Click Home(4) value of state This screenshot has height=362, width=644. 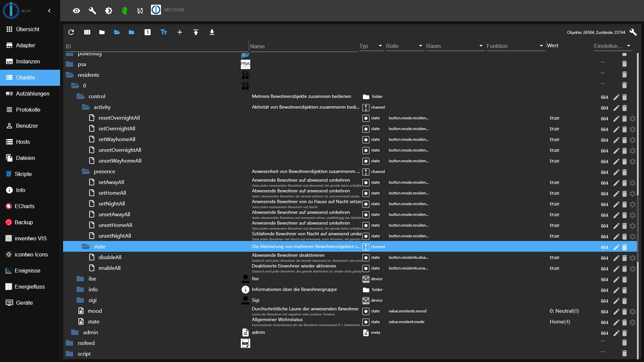pyautogui.click(x=560, y=322)
